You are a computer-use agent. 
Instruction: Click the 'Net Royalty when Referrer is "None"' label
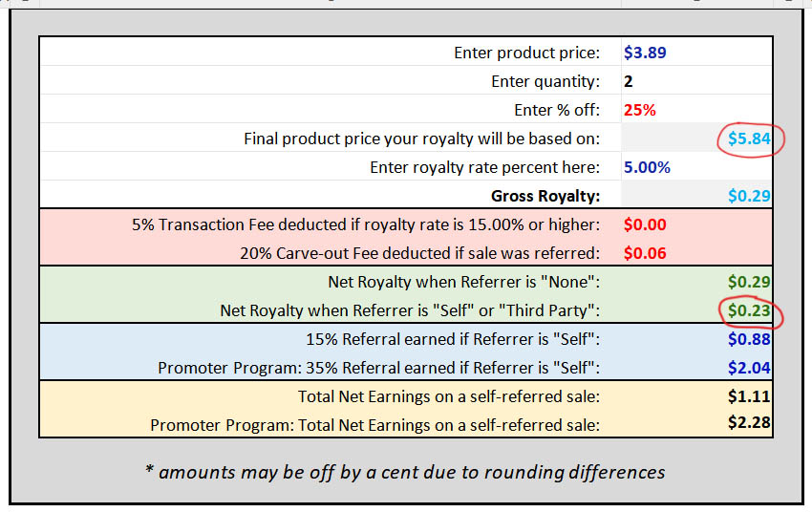point(463,282)
